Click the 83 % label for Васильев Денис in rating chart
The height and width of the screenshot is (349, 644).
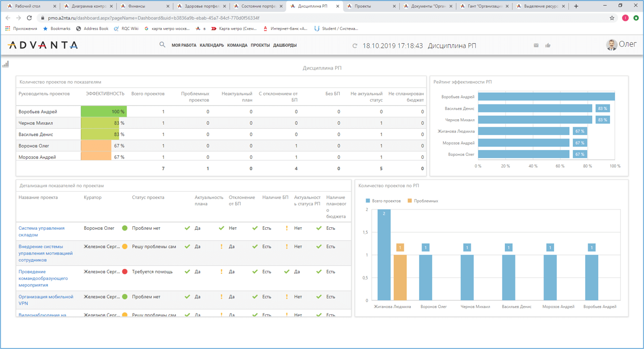click(603, 109)
